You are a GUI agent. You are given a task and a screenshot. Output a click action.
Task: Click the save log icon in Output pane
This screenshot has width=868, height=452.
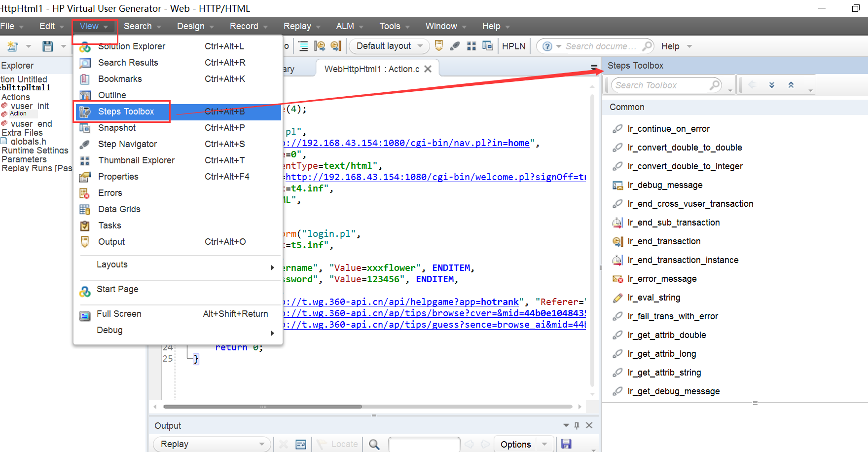click(566, 444)
